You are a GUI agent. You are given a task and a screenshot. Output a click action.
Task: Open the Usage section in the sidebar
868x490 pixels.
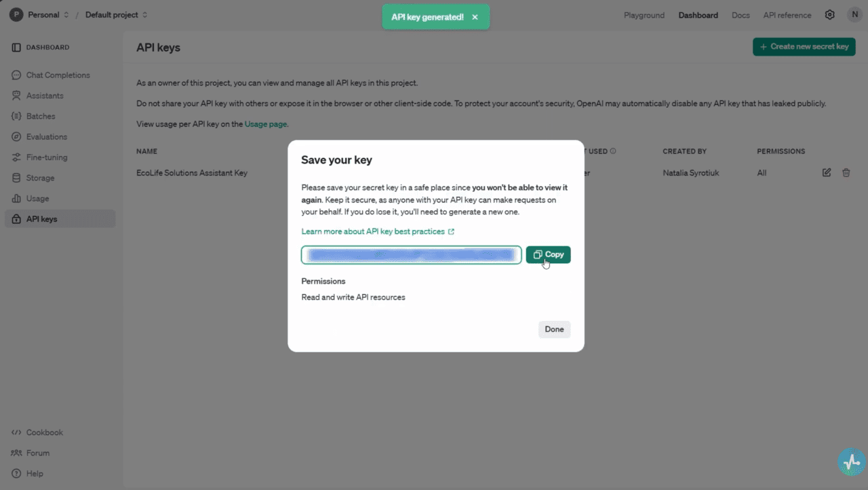point(40,198)
